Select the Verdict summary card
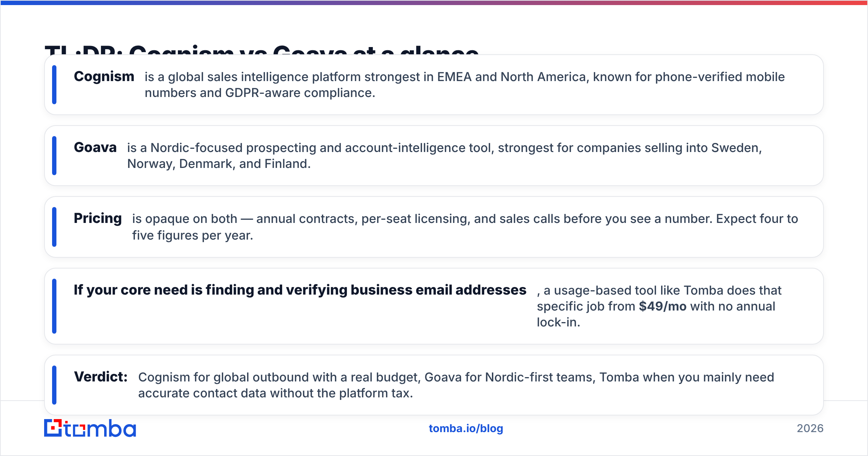 click(434, 385)
